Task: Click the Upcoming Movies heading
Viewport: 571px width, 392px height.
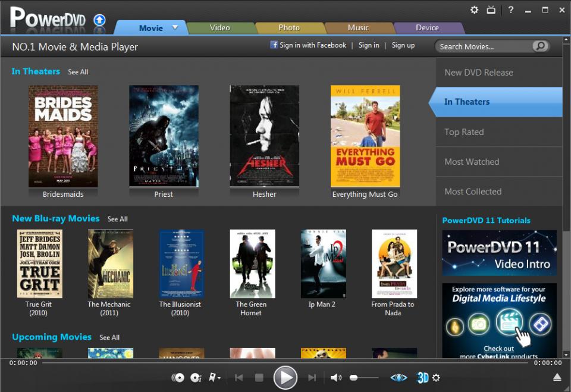Action: 52,337
